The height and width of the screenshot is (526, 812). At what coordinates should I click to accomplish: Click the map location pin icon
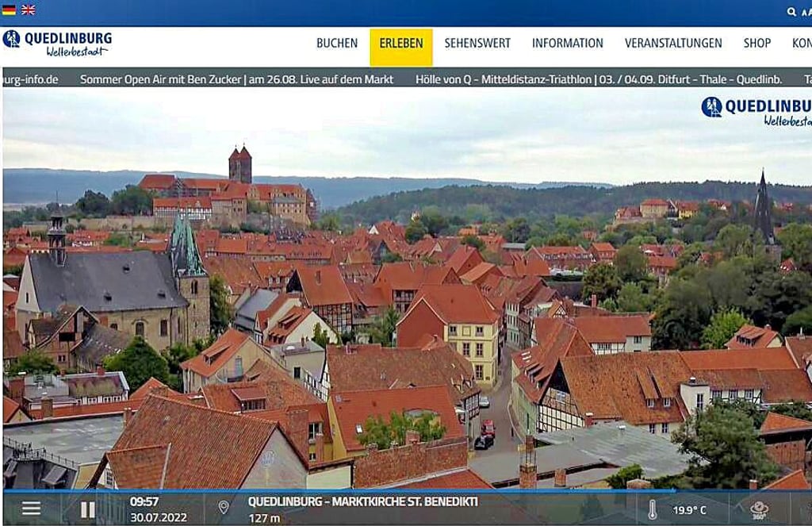tap(224, 508)
